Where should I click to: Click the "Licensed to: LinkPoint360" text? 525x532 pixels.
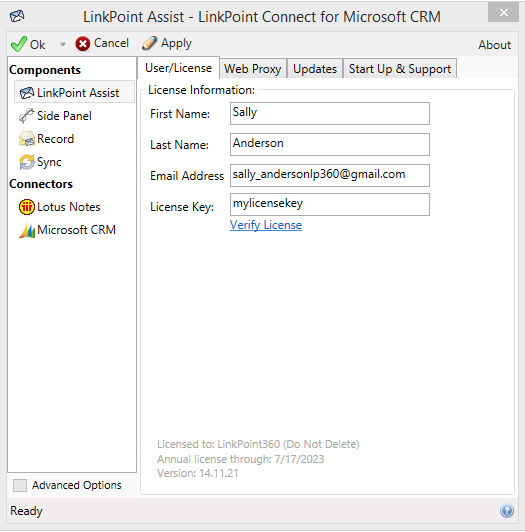(x=258, y=444)
